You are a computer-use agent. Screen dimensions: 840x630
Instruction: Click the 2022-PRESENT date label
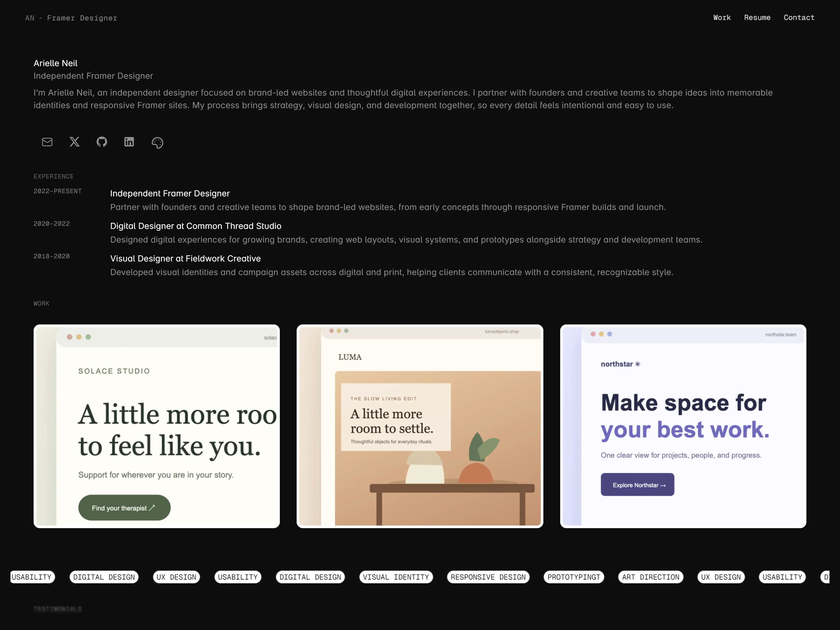[x=58, y=191]
